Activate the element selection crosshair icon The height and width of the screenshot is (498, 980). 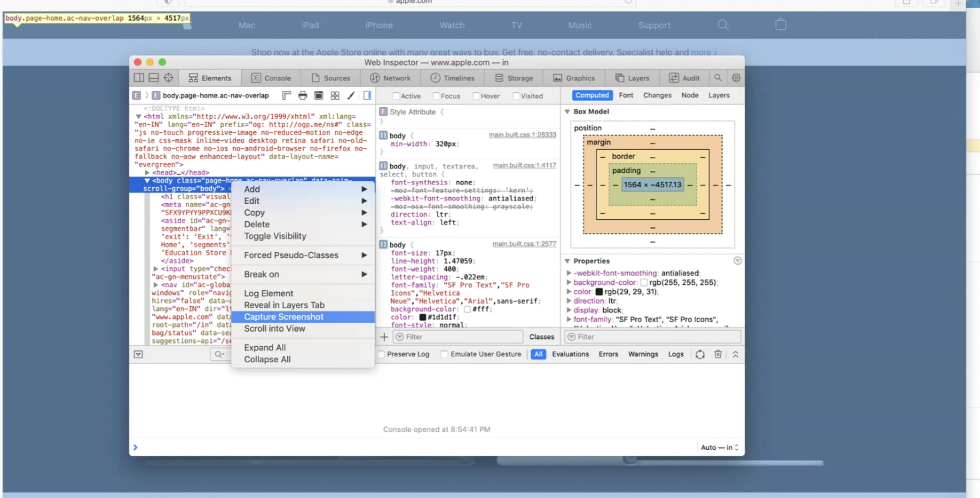click(x=168, y=78)
